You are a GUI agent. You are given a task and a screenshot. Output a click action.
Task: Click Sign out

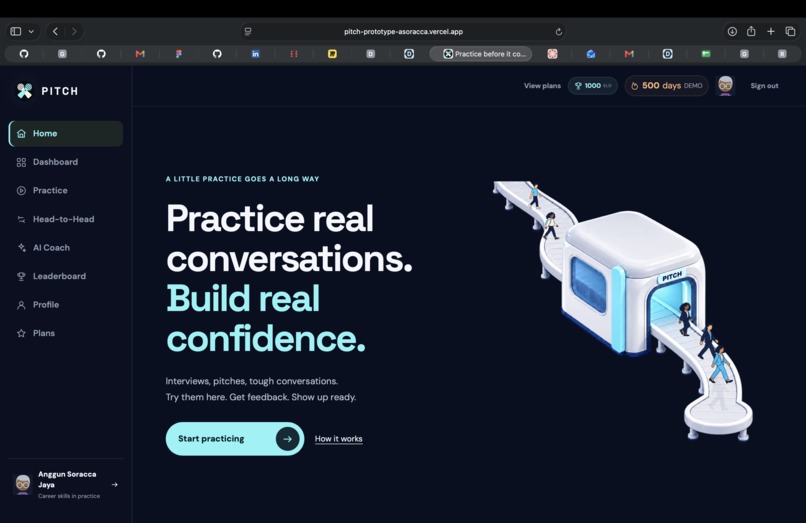coord(764,86)
